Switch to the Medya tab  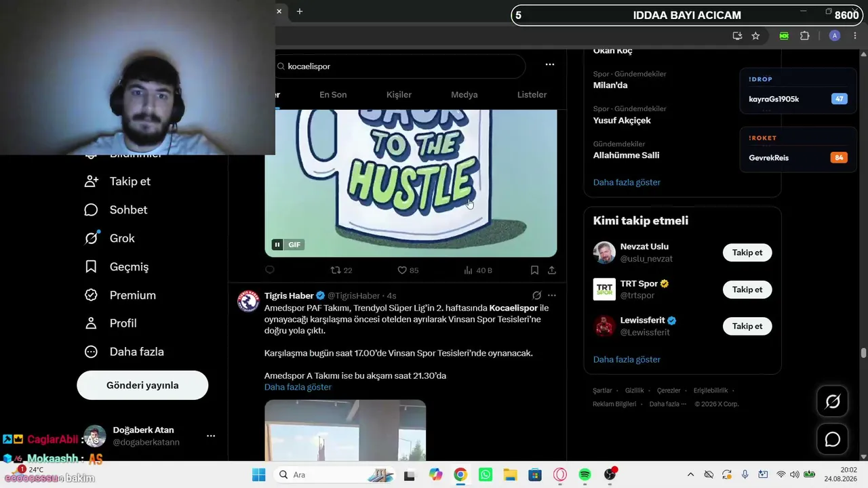(x=465, y=95)
